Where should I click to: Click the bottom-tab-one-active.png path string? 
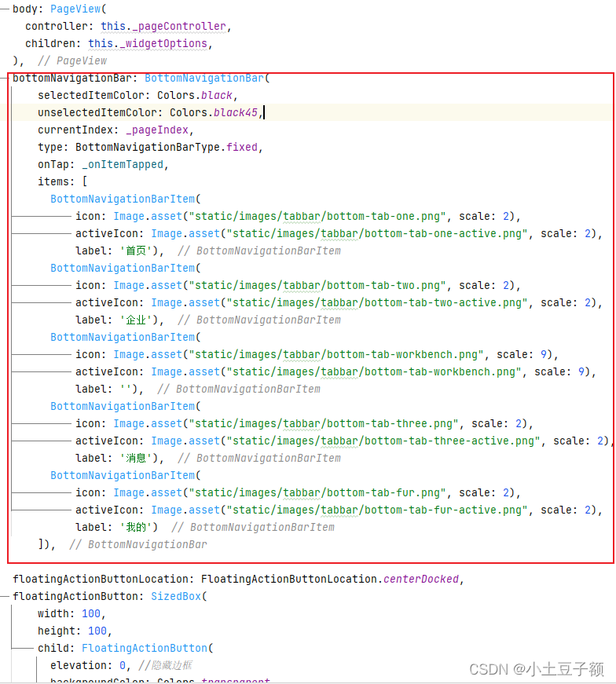[x=377, y=234]
